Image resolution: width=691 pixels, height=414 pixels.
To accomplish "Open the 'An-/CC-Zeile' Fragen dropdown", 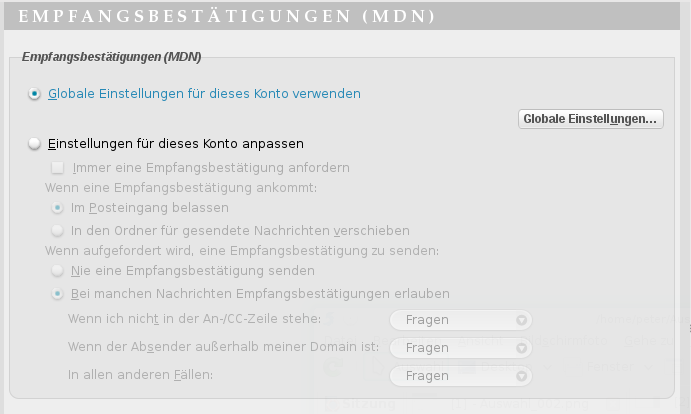I will pos(460,320).
